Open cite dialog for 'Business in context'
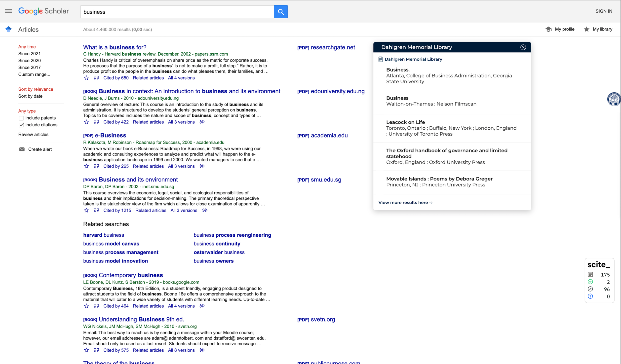Screen dimensions: 621x364 tap(96, 122)
